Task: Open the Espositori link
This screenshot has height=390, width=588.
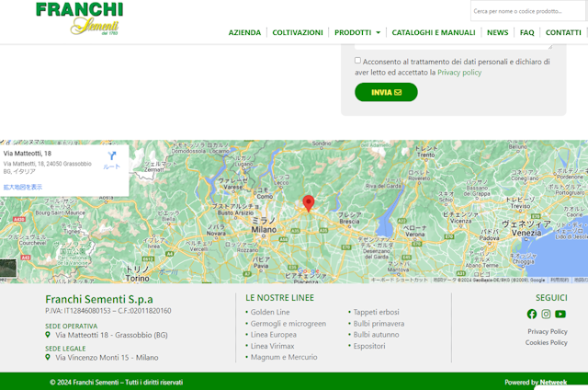Action: point(369,346)
